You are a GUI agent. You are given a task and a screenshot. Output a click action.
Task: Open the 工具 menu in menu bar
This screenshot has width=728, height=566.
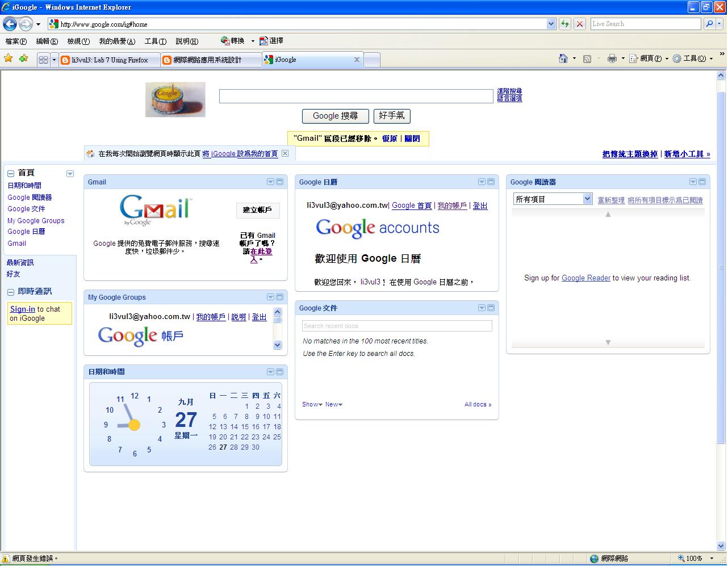coord(155,41)
